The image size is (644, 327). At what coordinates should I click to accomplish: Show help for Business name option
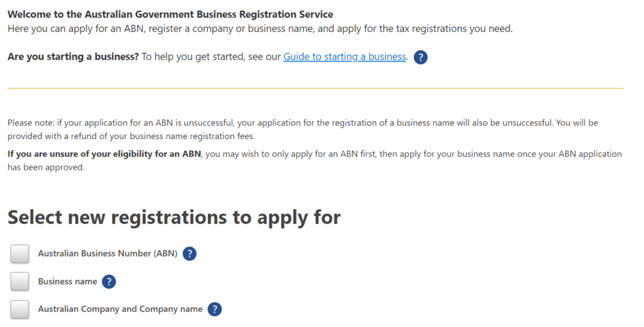[x=109, y=282]
